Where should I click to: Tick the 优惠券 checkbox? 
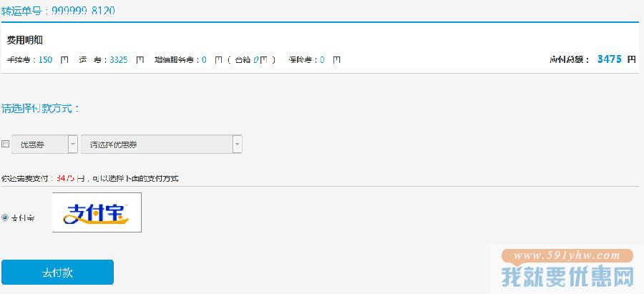[x=5, y=144]
